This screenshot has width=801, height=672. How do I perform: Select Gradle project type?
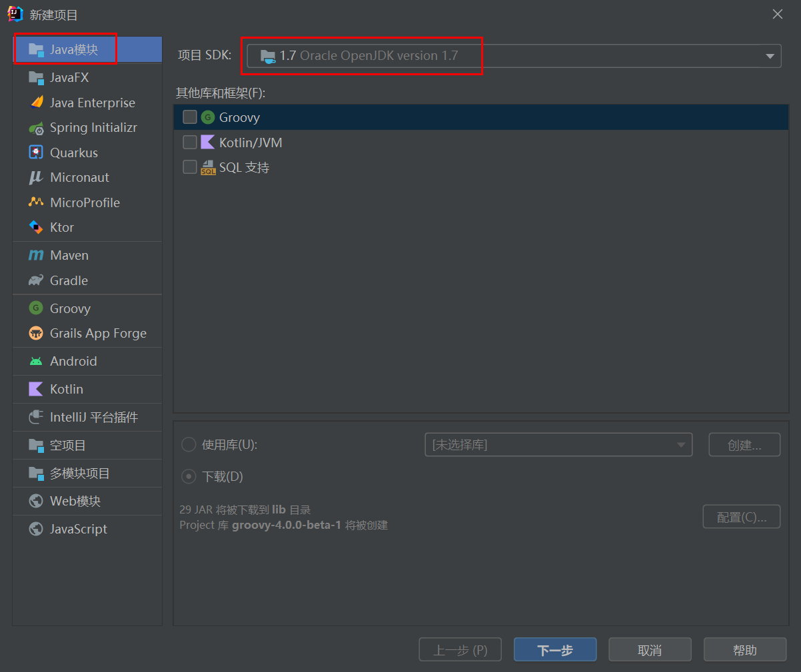coord(87,280)
